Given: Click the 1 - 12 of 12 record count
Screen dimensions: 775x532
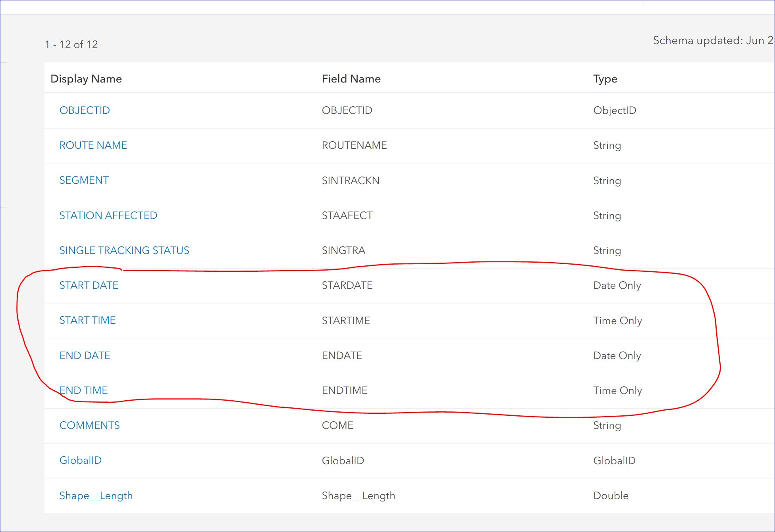Looking at the screenshot, I should (x=71, y=44).
